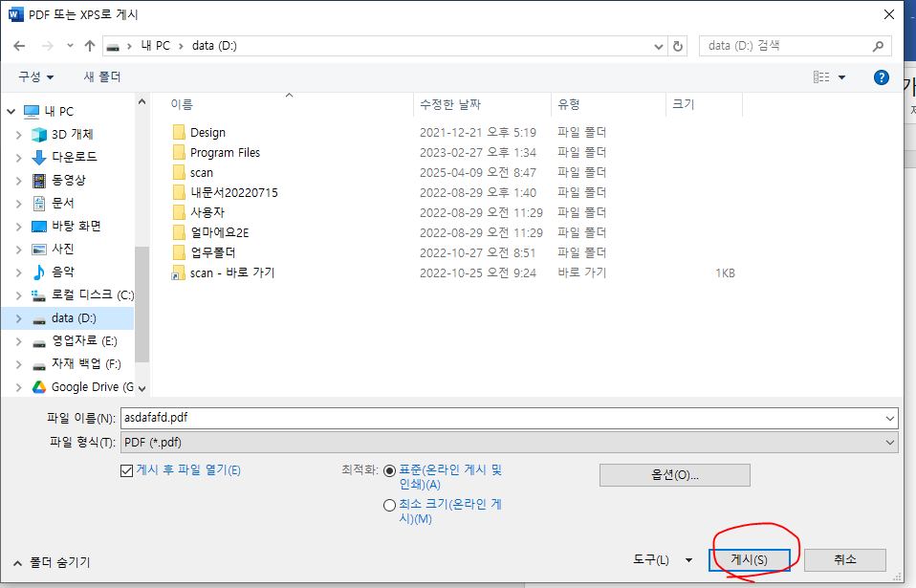The height and width of the screenshot is (588, 916).
Task: Open the 도구(L) menu
Action: coord(663,559)
